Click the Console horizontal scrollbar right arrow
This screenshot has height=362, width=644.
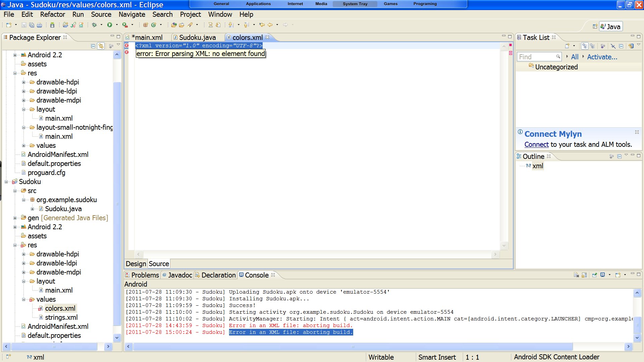pyautogui.click(x=628, y=347)
